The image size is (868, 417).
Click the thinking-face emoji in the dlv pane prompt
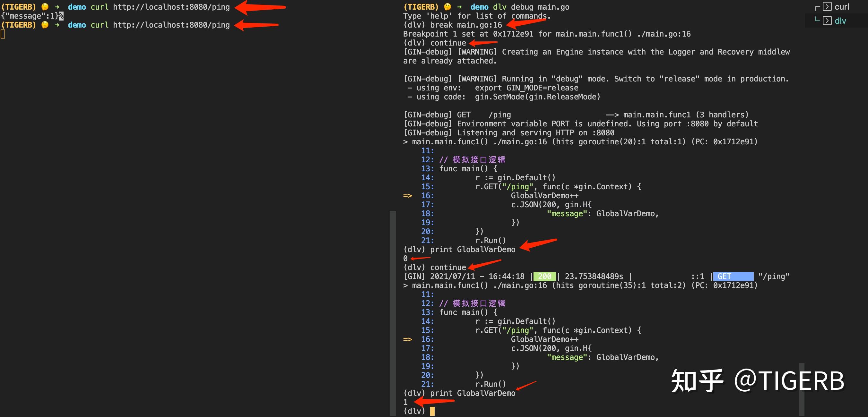[447, 7]
